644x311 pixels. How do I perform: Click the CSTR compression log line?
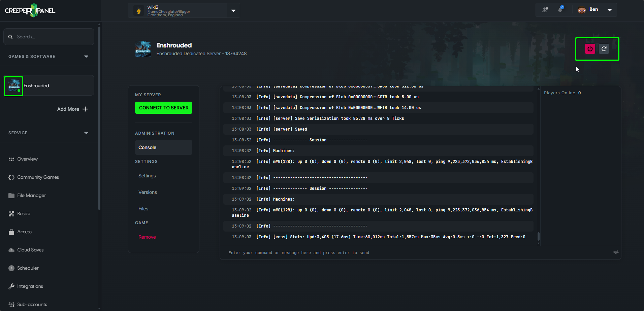[378, 97]
